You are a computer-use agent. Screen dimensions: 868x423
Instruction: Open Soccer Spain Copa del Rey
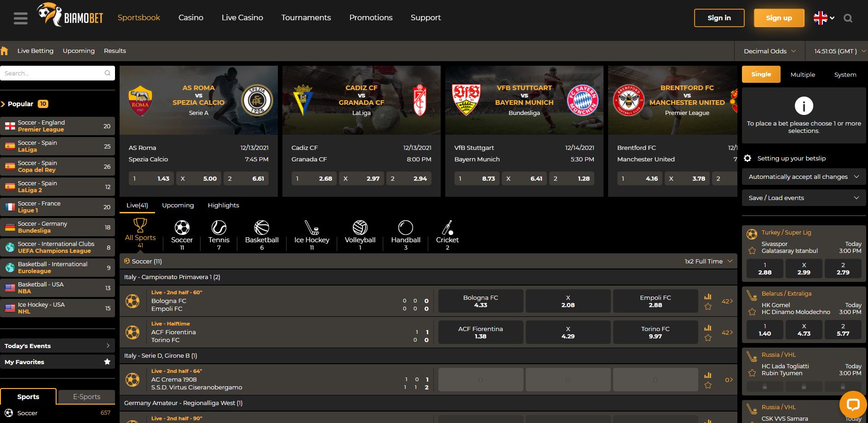pos(57,166)
